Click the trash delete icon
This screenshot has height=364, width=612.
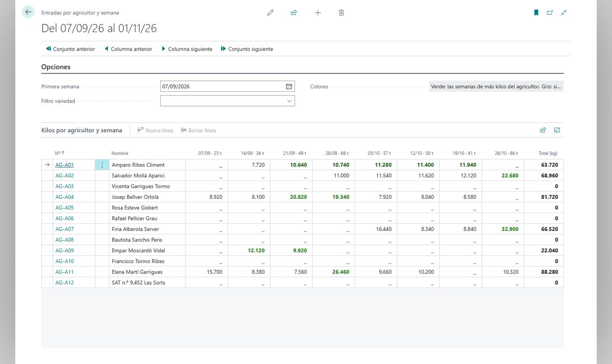tap(341, 13)
